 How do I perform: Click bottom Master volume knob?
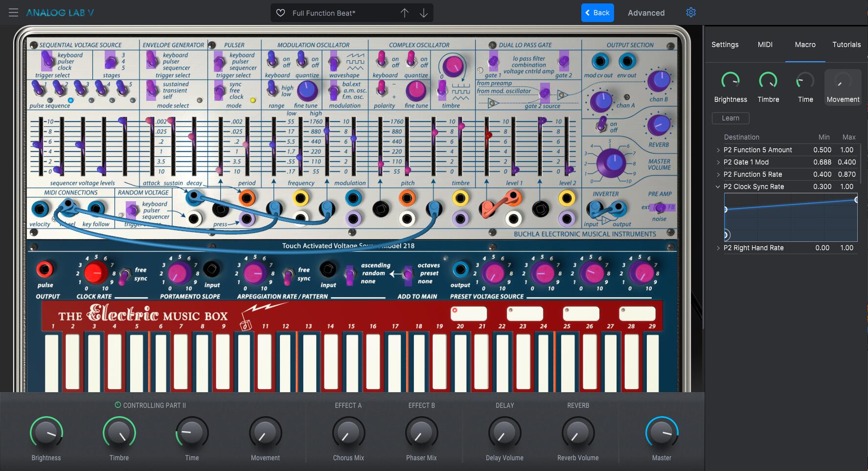coord(662,433)
